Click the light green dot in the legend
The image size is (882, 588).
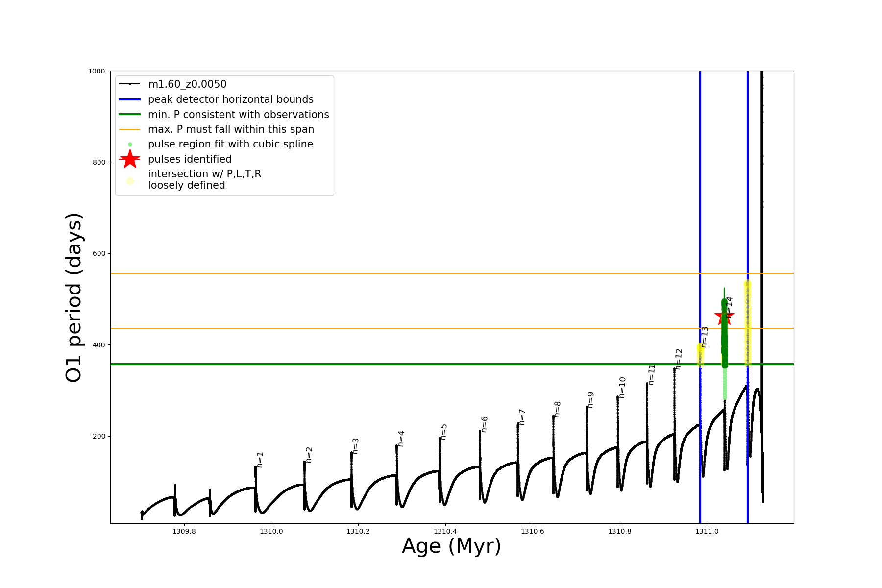click(130, 144)
